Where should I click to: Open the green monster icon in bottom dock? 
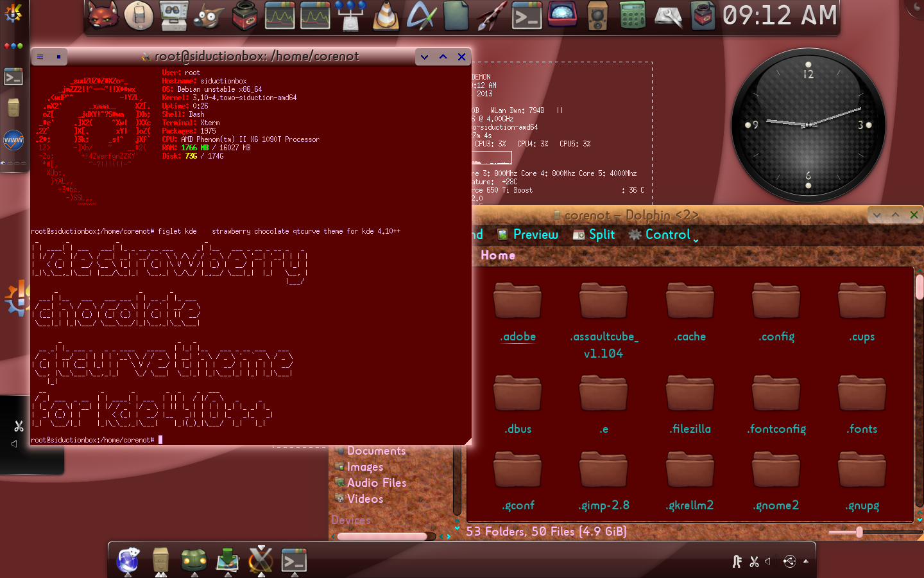[194, 560]
